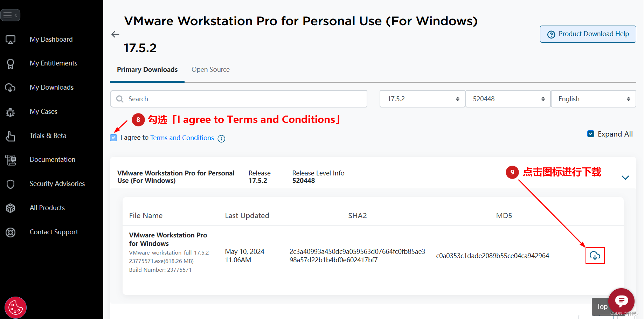Click the Security Advisories shield icon
Screen dimensions: 644x319
tap(11, 184)
